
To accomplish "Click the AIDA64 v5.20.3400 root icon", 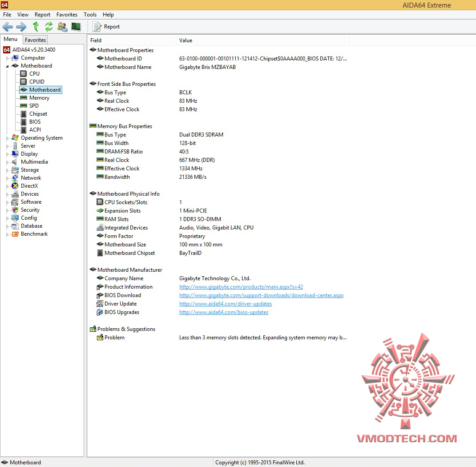I will tap(7, 50).
